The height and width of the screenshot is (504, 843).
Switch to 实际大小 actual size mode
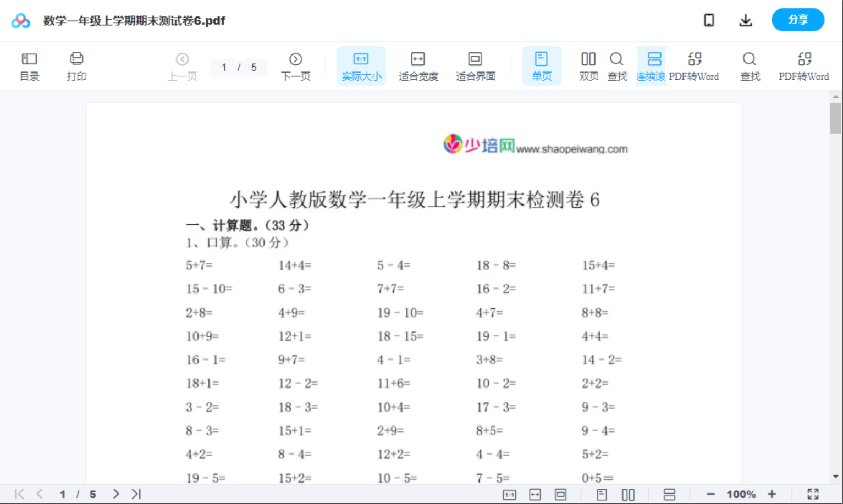coord(361,65)
